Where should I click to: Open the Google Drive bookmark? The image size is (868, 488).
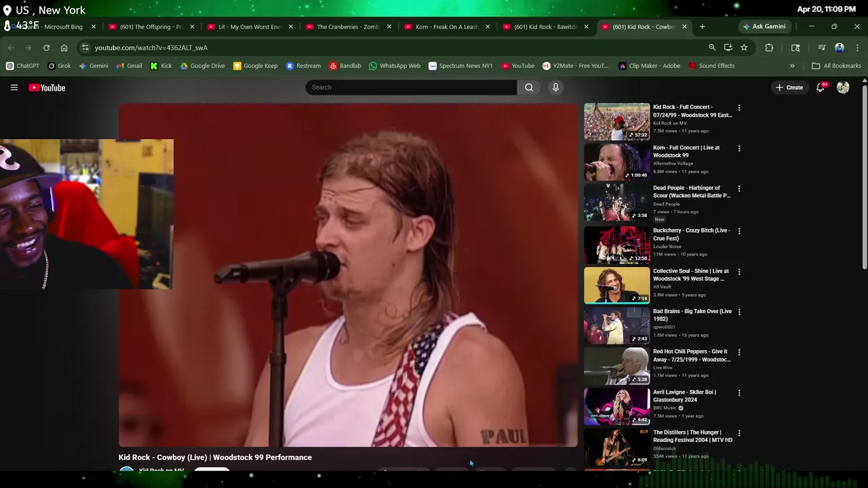(202, 66)
